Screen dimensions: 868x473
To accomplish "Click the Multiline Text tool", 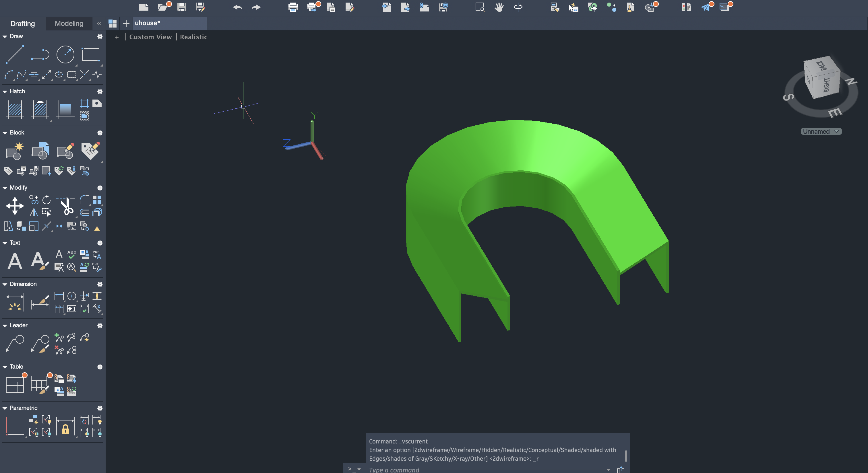I will [15, 261].
